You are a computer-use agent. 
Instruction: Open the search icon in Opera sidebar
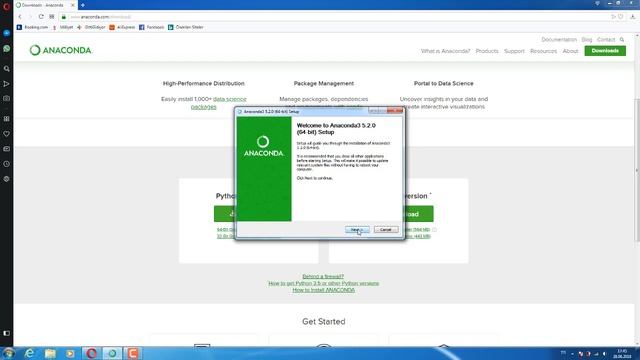point(7,69)
